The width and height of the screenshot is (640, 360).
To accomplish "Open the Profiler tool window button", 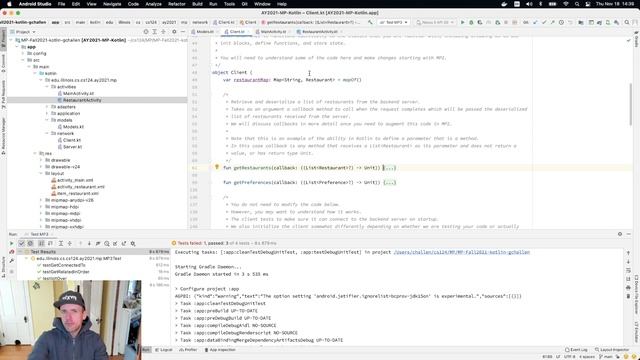I will point(188,350).
